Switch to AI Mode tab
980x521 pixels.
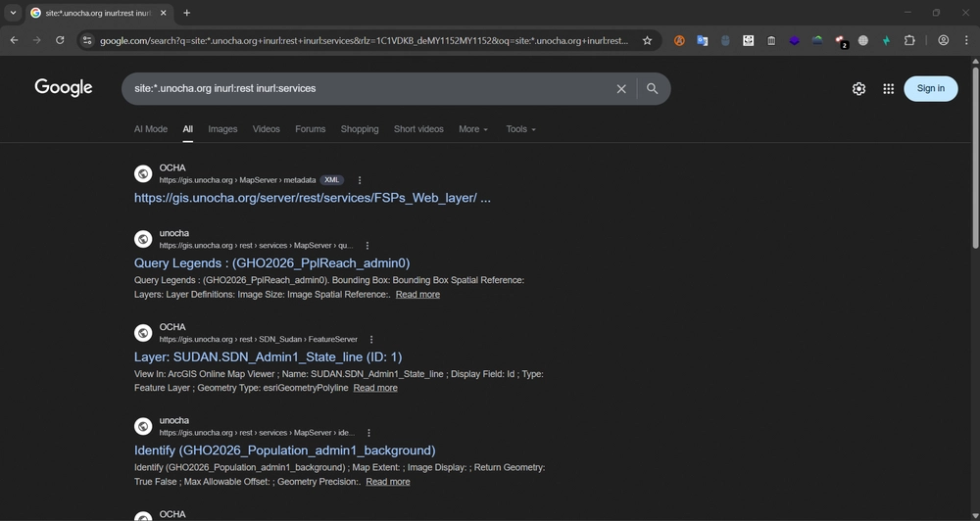(151, 128)
